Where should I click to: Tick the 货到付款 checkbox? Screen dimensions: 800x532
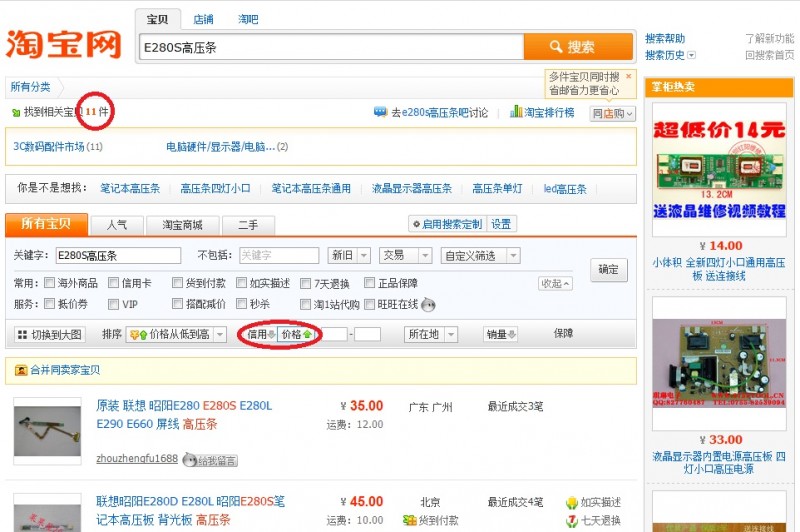tap(178, 283)
